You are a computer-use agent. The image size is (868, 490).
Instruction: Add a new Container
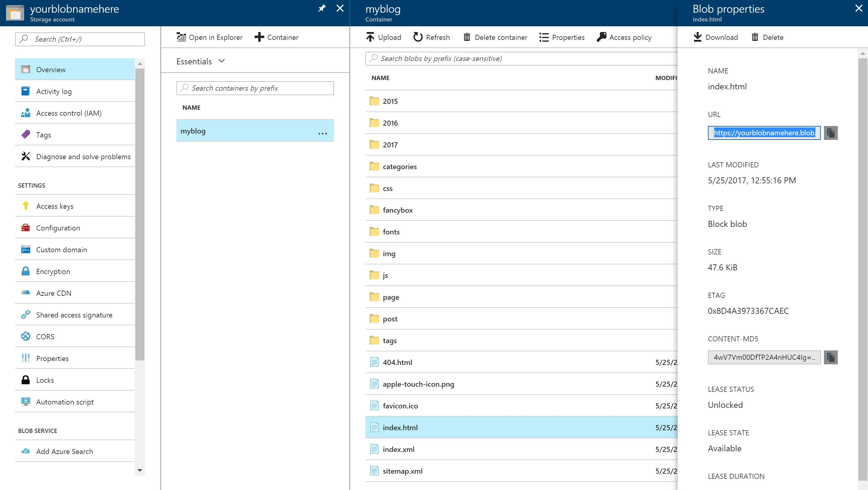[x=276, y=37]
